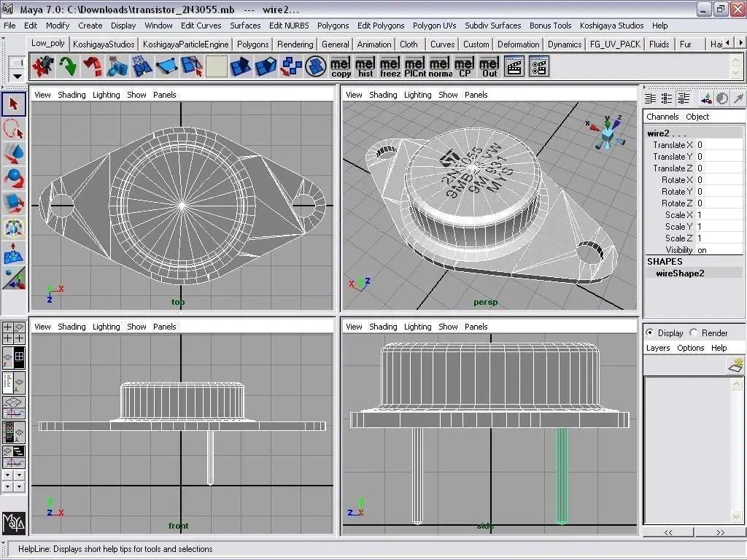Screen dimensions: 747x560
Task: Click the mel Out shelf button
Action: point(489,66)
